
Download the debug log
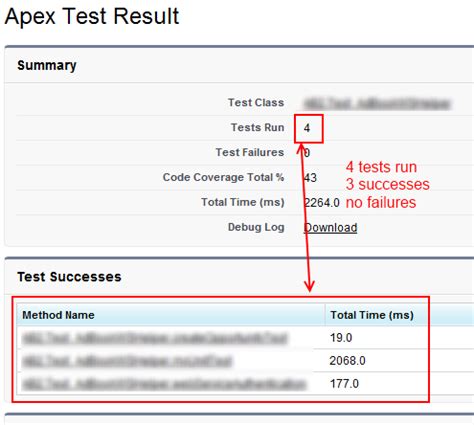coord(330,228)
